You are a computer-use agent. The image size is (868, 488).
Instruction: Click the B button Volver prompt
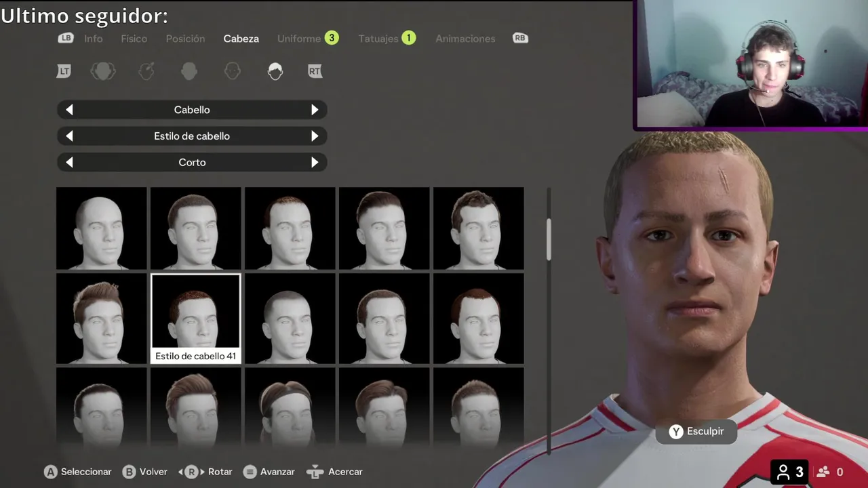tap(145, 472)
